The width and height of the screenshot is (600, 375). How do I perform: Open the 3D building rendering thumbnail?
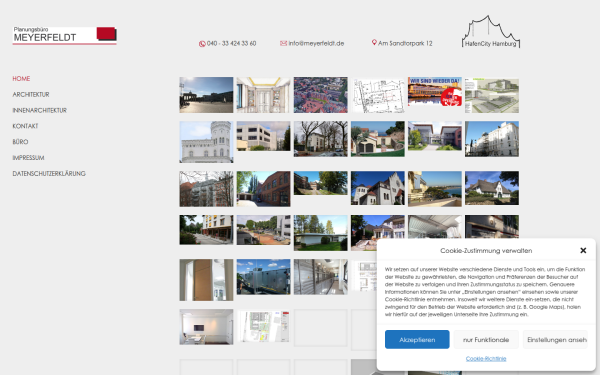point(492,95)
